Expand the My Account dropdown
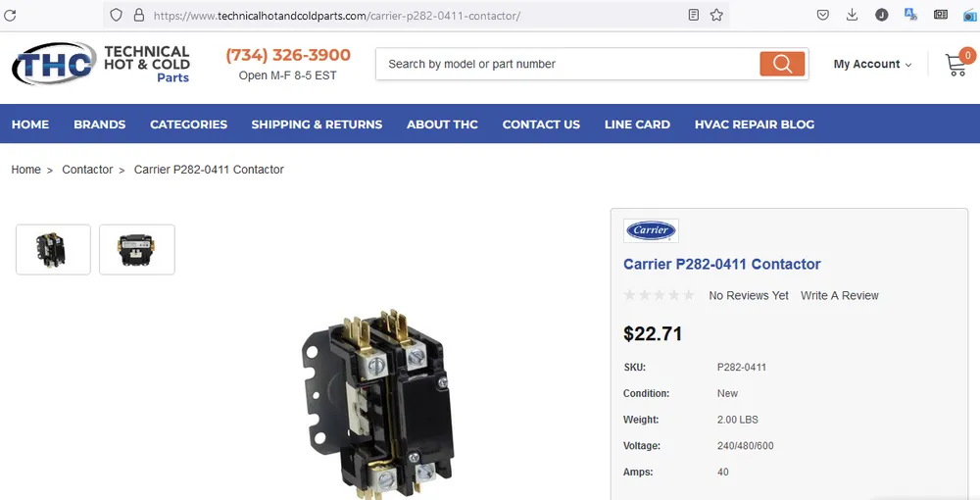Viewport: 980px width, 500px height. click(872, 64)
